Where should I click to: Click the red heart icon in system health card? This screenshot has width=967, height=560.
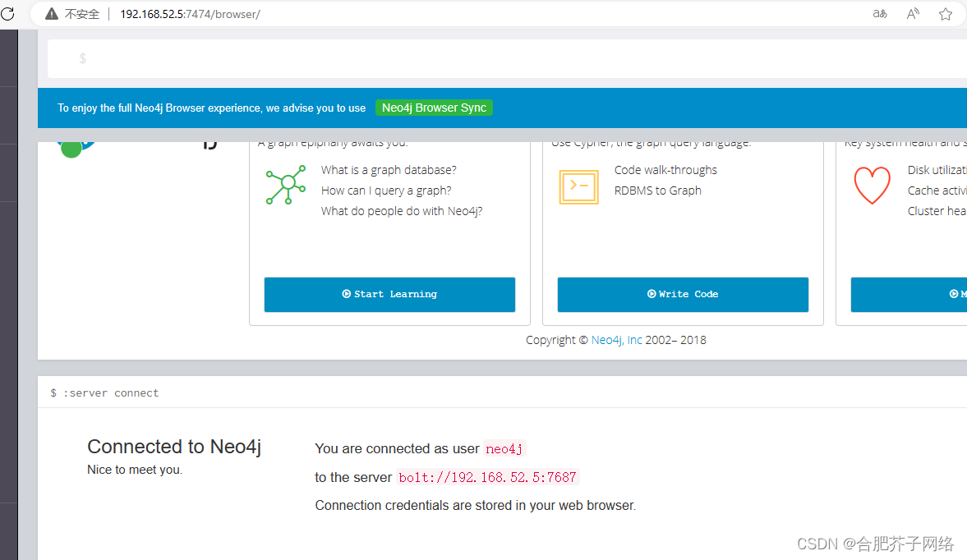[x=872, y=186]
